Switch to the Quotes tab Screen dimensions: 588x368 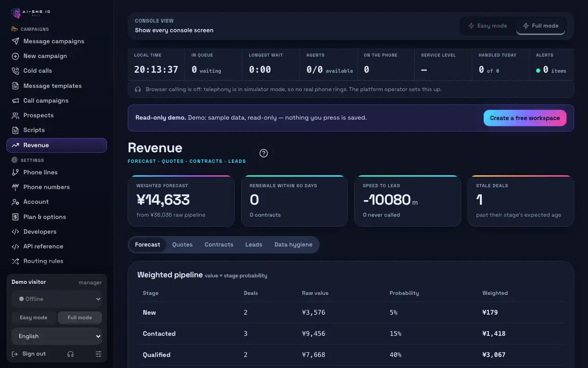pyautogui.click(x=182, y=245)
